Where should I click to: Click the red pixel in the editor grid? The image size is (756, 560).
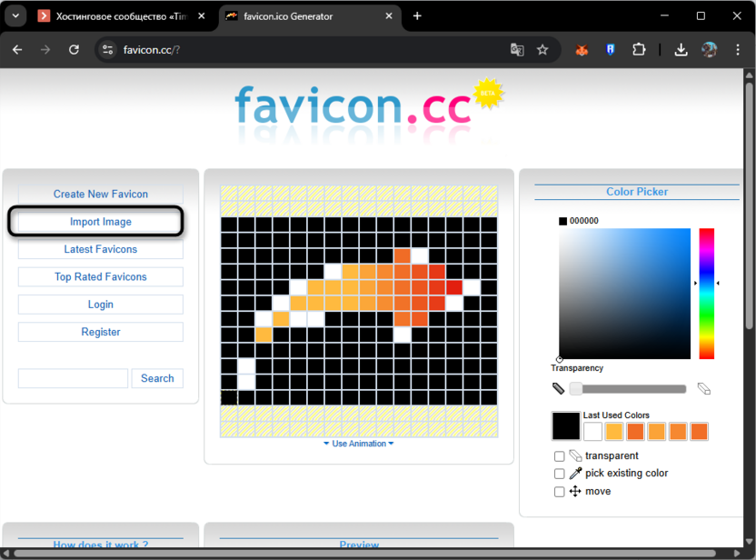454,287
